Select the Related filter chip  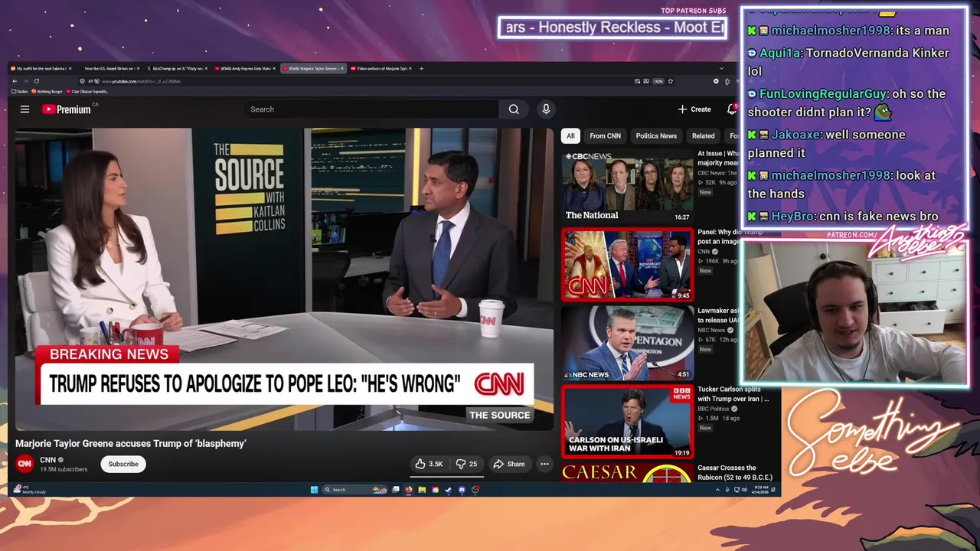pos(703,135)
